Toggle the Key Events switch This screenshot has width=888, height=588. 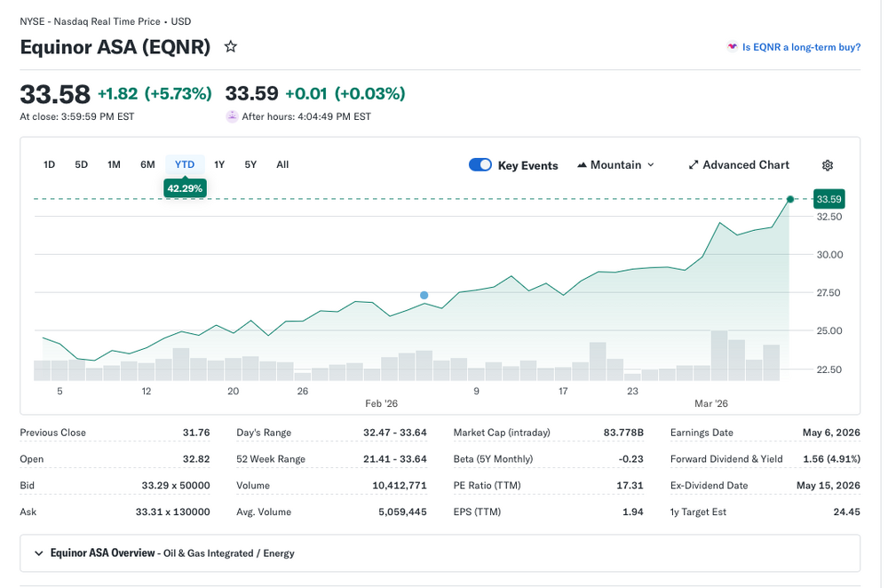click(480, 165)
